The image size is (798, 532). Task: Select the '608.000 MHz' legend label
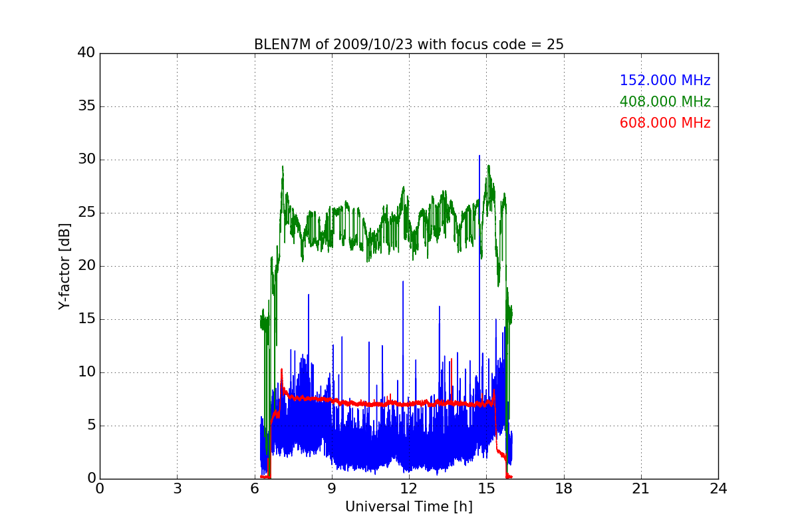pos(665,123)
